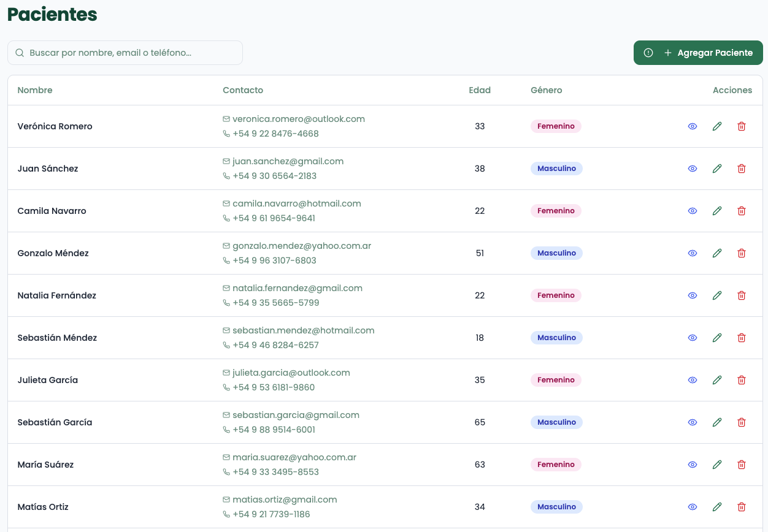Edit Gonzalo Méndez pencil icon
This screenshot has height=532, width=768.
pyautogui.click(x=717, y=253)
